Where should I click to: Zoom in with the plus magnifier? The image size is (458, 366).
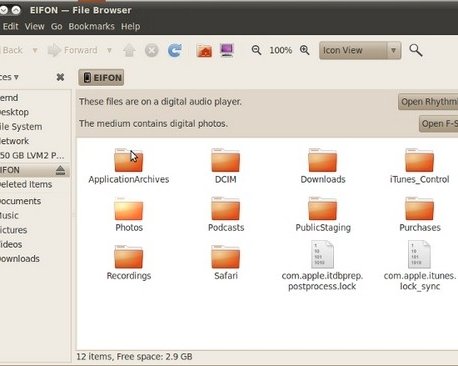click(304, 50)
